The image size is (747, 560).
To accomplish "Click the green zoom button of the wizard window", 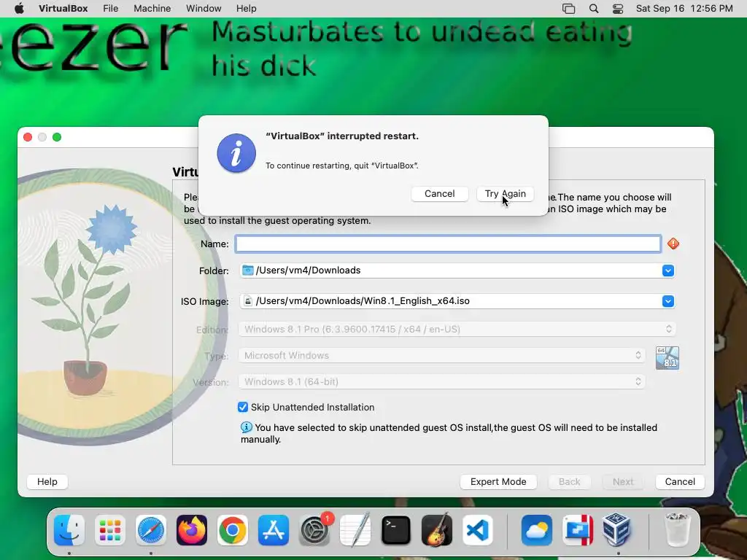I will 57,137.
